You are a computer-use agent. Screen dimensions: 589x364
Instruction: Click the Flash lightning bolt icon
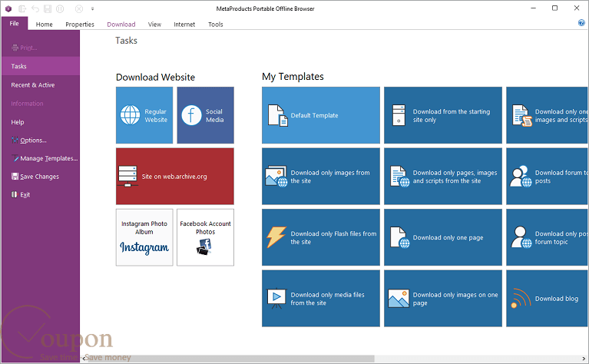coord(276,237)
